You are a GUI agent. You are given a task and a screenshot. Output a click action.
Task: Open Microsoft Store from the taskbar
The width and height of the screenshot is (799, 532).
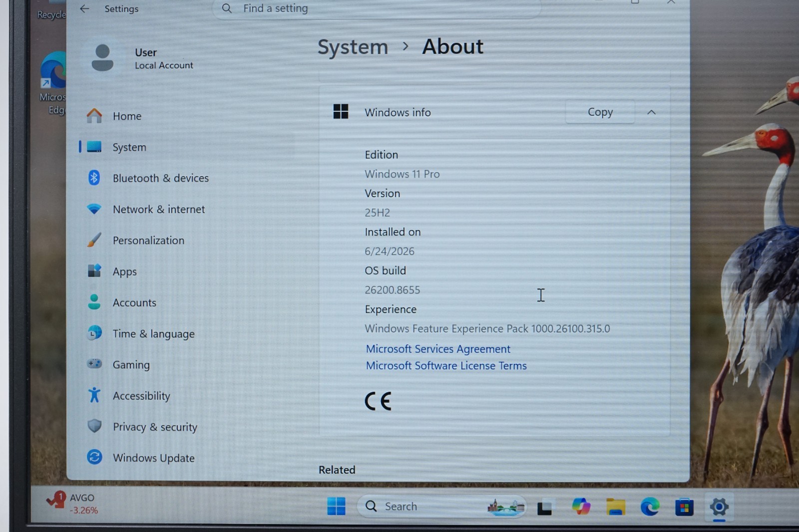(684, 507)
